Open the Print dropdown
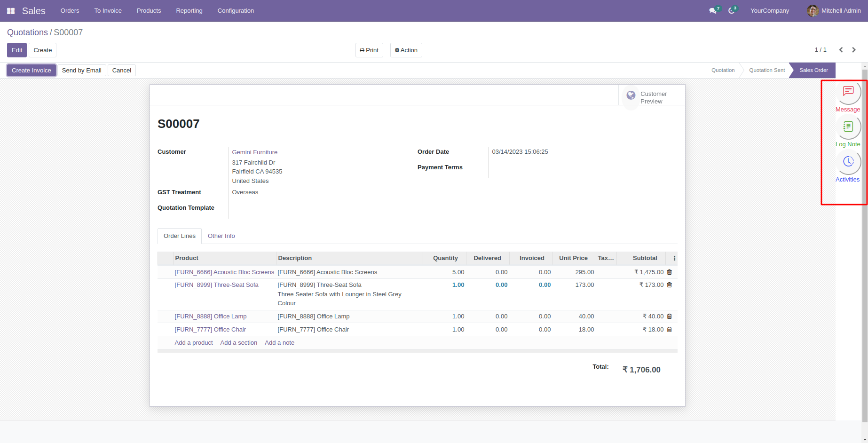868x443 pixels. click(369, 50)
